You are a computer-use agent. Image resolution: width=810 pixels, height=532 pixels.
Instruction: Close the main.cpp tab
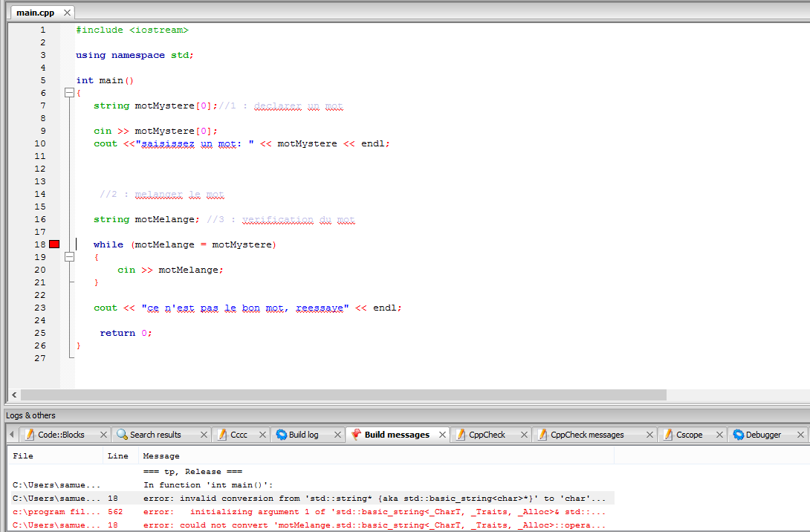tap(66, 12)
